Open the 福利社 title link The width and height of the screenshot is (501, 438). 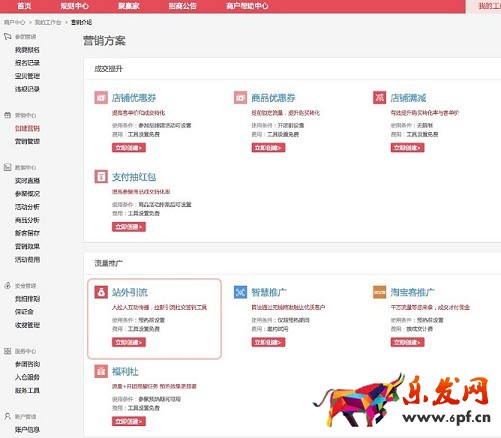[x=125, y=371]
